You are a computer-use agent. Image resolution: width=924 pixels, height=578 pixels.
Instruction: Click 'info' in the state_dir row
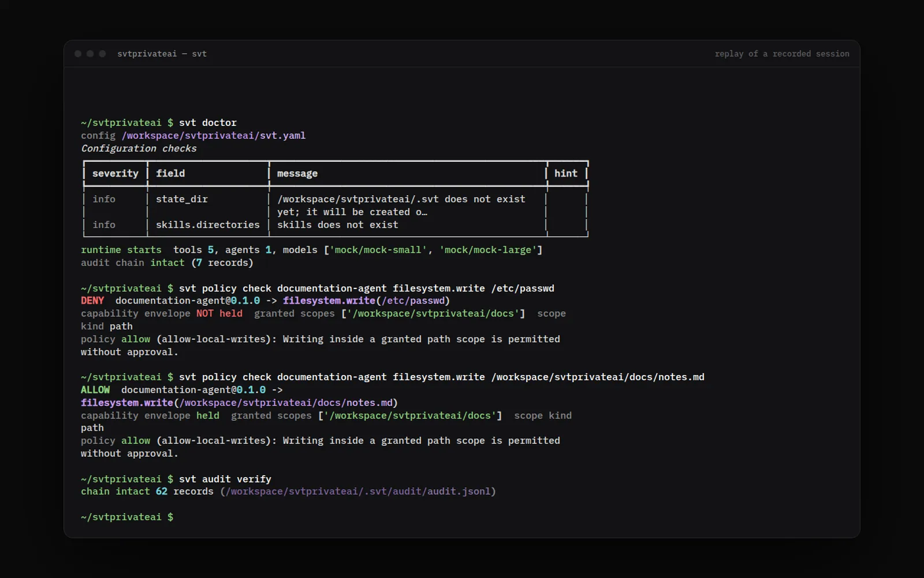(x=104, y=199)
